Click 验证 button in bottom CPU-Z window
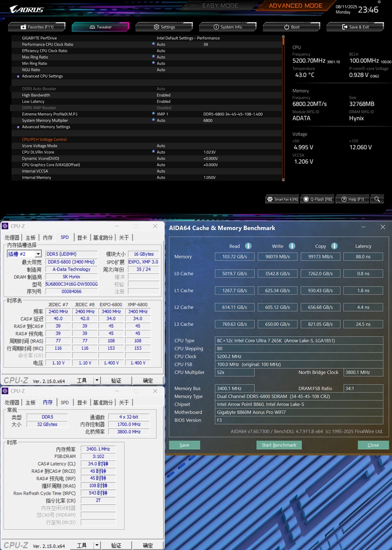 point(116,546)
